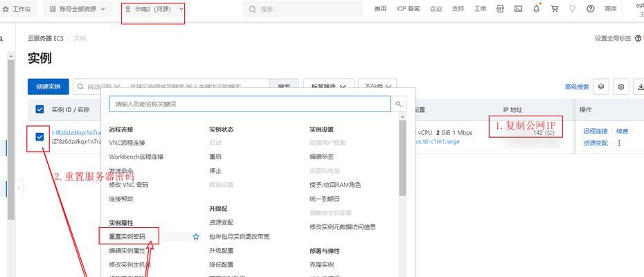
Task: Select 克隆实例 under 部署与弹性
Action: (321, 265)
